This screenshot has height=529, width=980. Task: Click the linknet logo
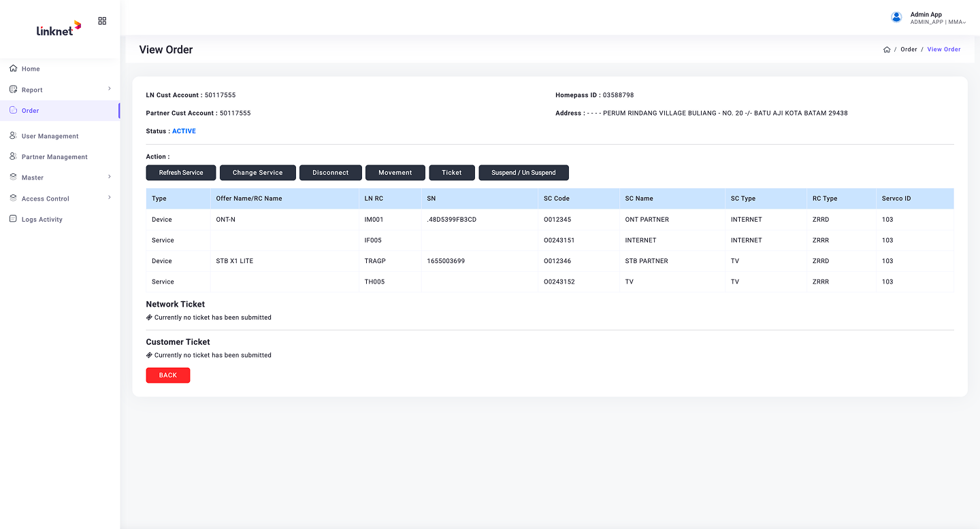pyautogui.click(x=59, y=28)
